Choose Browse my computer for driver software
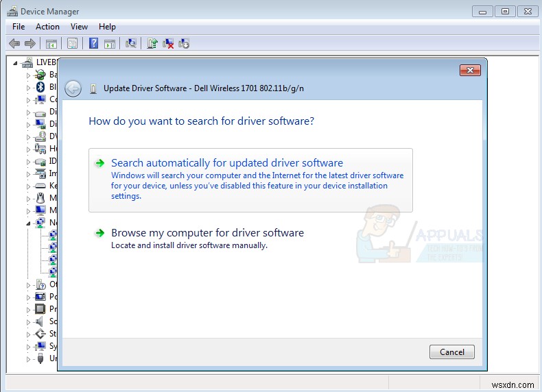Viewport: 542px width, 392px height. click(x=207, y=238)
